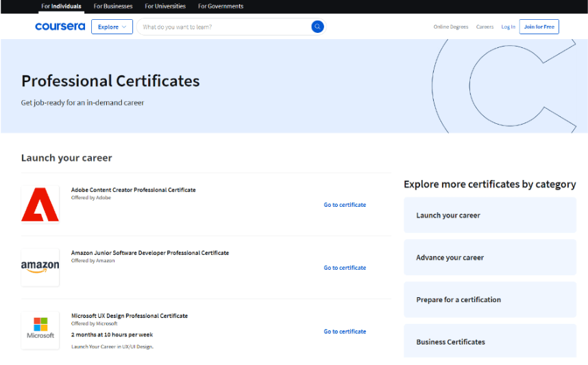Open the Microsoft logo thumbnail
The image size is (588, 365).
coord(40,330)
